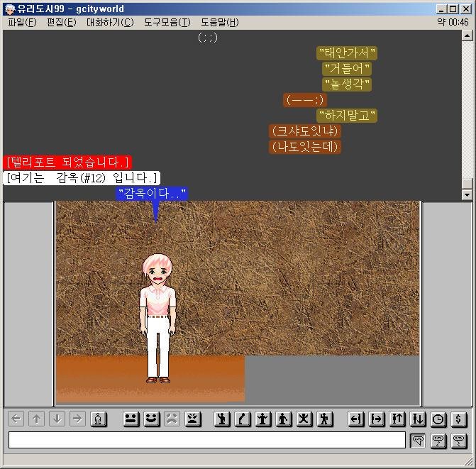The width and height of the screenshot is (476, 469).
Task: Click the standing avatar icon beside arrow buttons
Action: [x=99, y=419]
